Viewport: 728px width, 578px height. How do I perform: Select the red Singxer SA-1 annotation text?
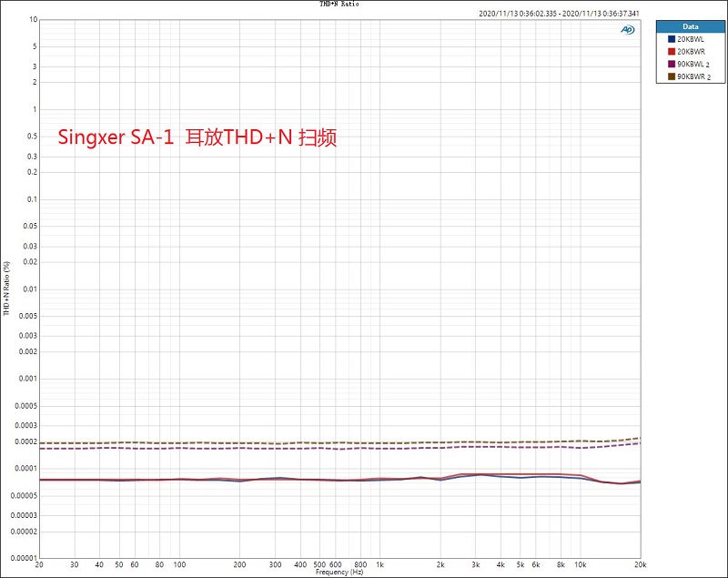pyautogui.click(x=197, y=138)
